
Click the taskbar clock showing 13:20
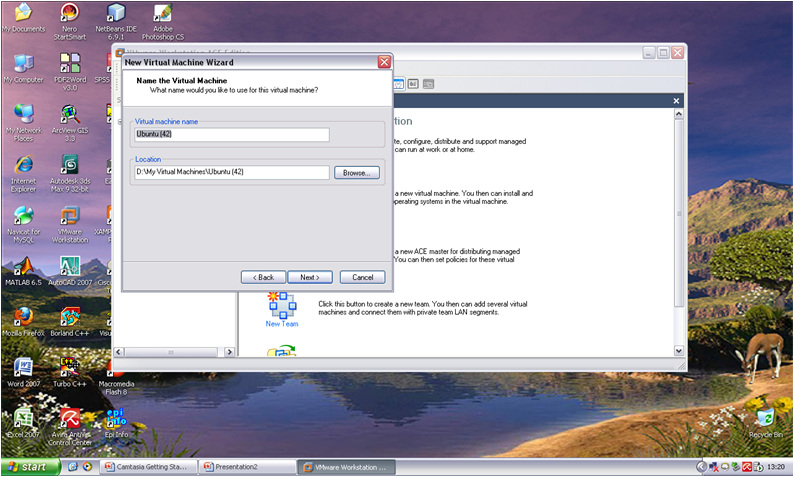point(776,467)
